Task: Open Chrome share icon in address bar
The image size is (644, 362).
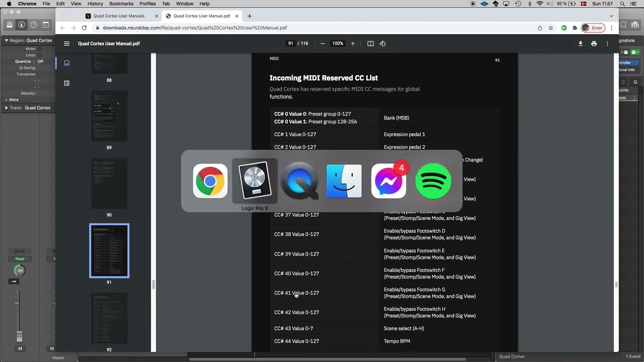Action: click(x=540, y=28)
